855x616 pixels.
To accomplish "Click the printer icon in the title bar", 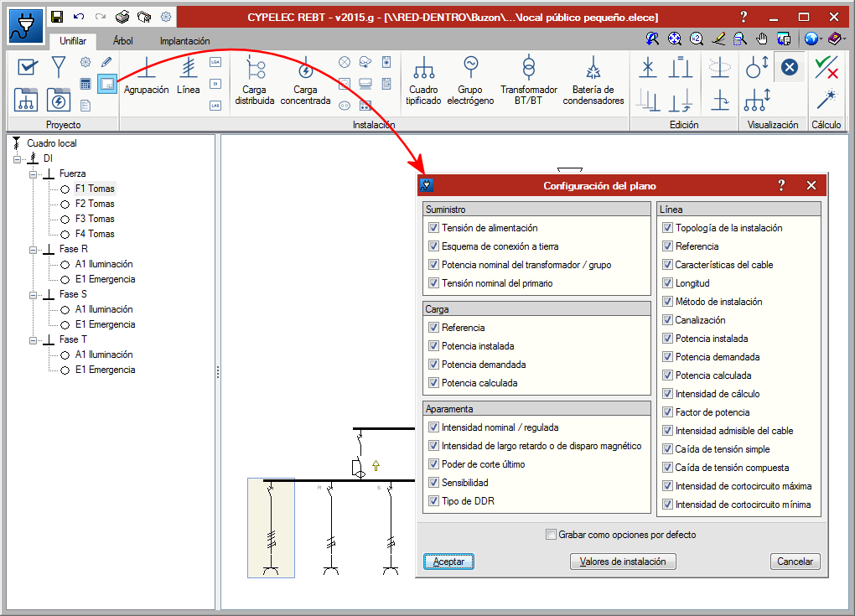I will (122, 17).
